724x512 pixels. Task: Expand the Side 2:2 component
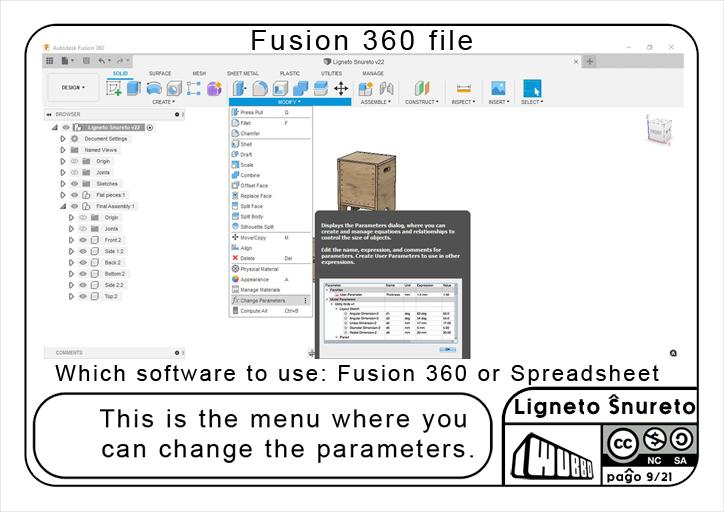coord(71,285)
